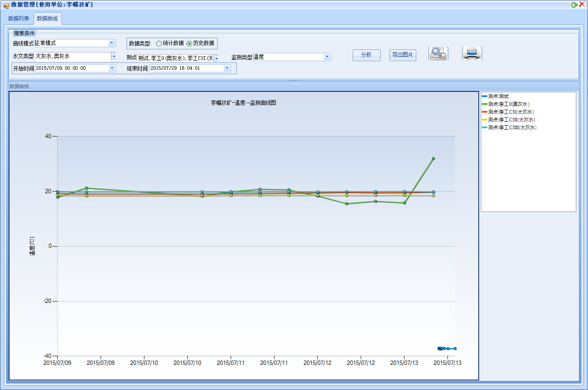The height and width of the screenshot is (390, 588).
Task: Expand the 监测类型 dropdown
Action: pyautogui.click(x=327, y=57)
